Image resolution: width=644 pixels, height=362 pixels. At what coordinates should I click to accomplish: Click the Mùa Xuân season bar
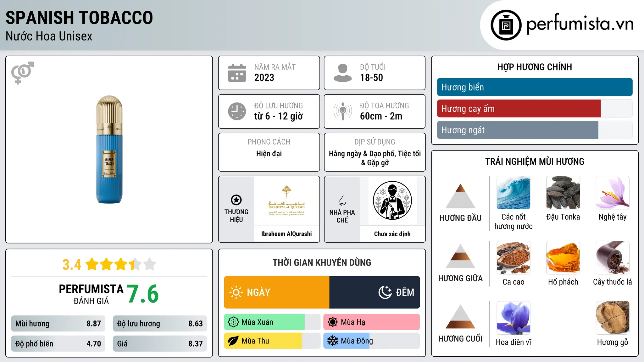pyautogui.click(x=272, y=322)
